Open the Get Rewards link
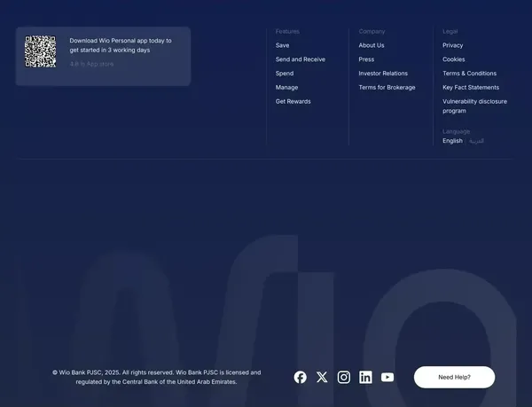532x407 pixels. point(293,101)
